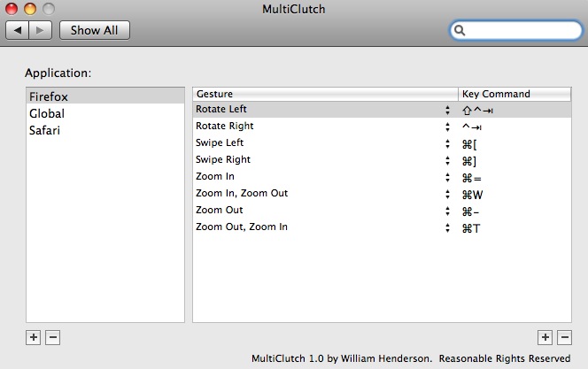Select Safari in the application list

click(44, 130)
